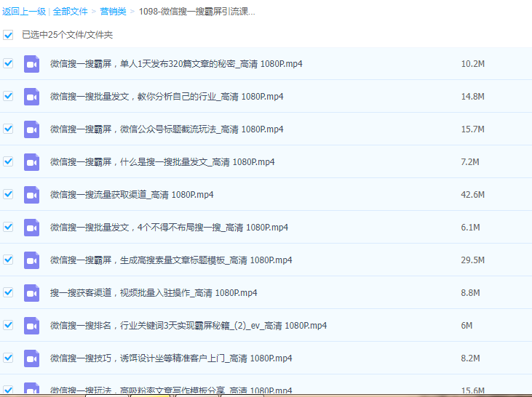The height and width of the screenshot is (397, 532).
Task: Click video icon for 4个不得不布局搜一搜 file
Action: point(31,228)
